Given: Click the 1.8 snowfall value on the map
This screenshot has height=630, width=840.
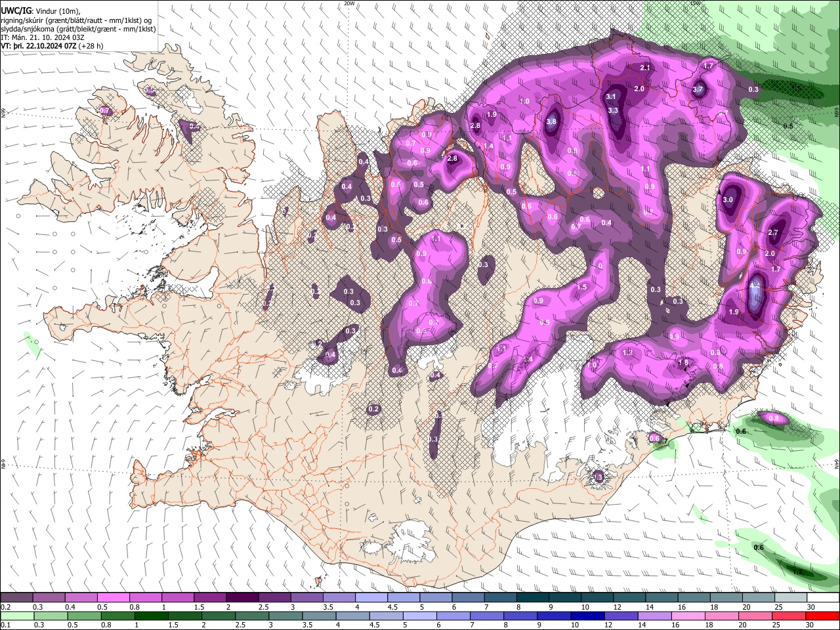Looking at the screenshot, I should pyautogui.click(x=683, y=362).
